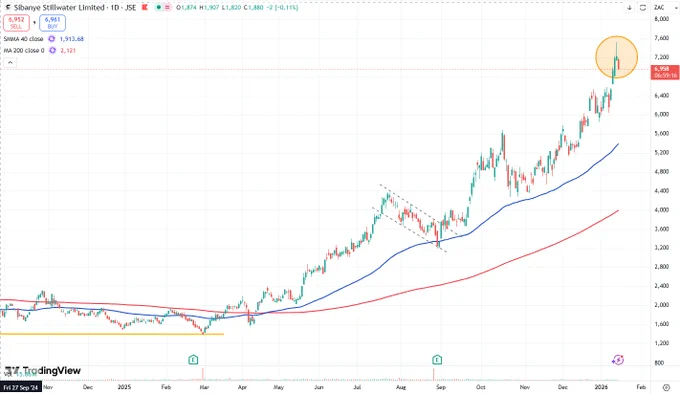Click the Fri 27 Sep '24 date label
This screenshot has height=394, width=680.
coord(21,387)
